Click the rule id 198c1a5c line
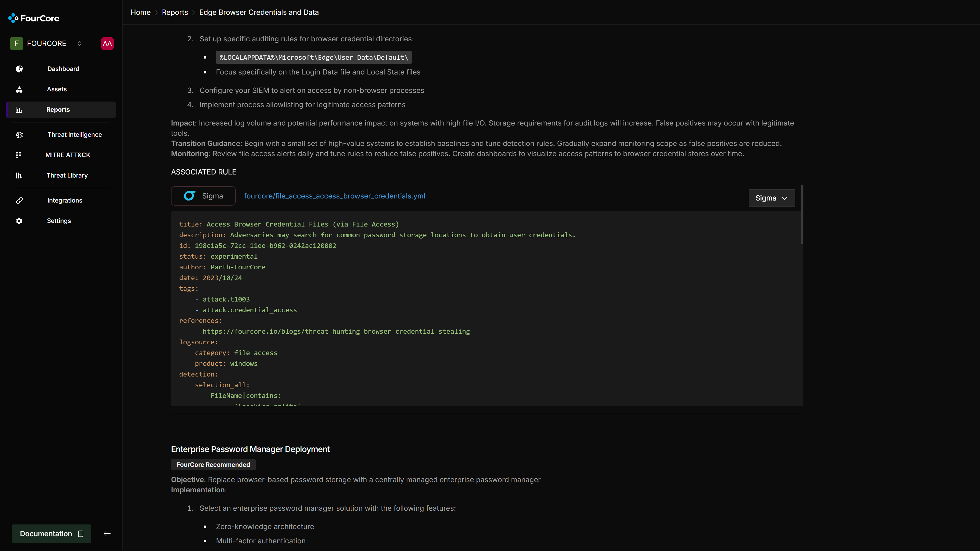 click(258, 246)
